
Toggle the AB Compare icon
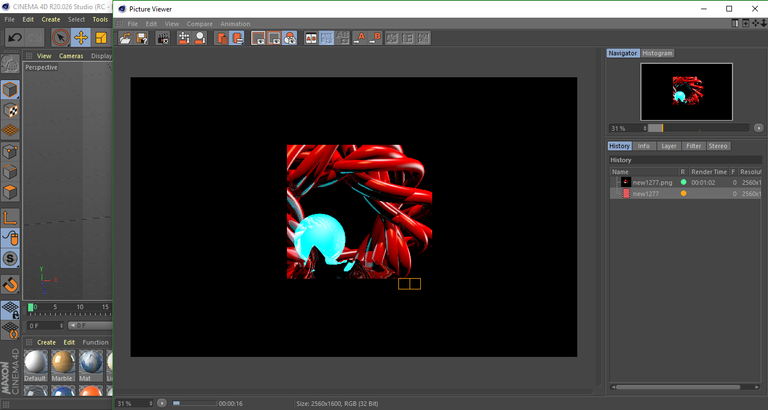pyautogui.click(x=311, y=38)
